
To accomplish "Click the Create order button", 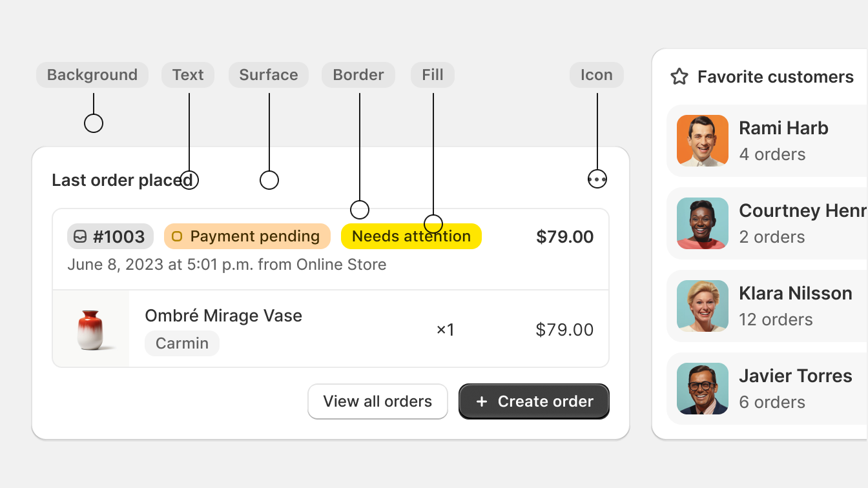I will click(534, 402).
